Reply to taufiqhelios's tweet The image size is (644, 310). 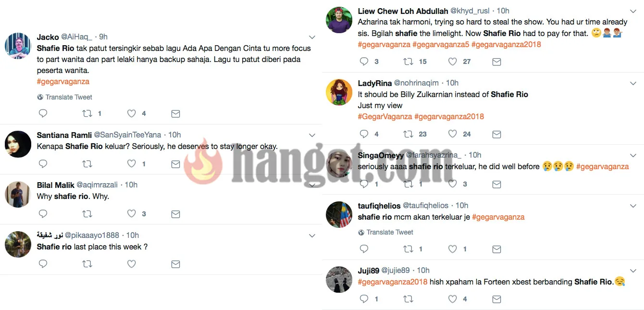(364, 249)
